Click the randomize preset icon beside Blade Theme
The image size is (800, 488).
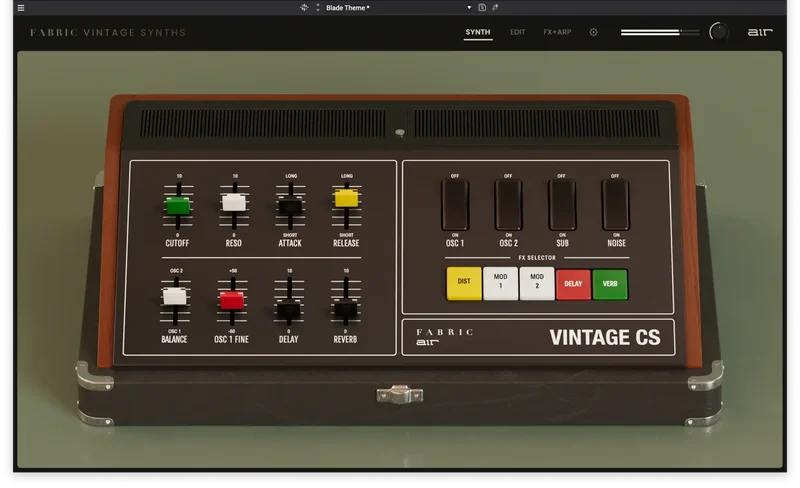pos(304,7)
